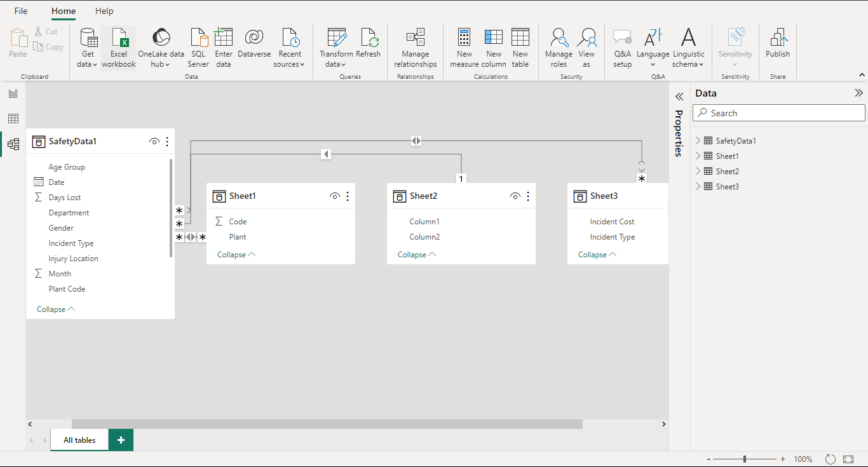Add a new layout with the plus button
Viewport: 868px width, 467px height.
tap(121, 439)
